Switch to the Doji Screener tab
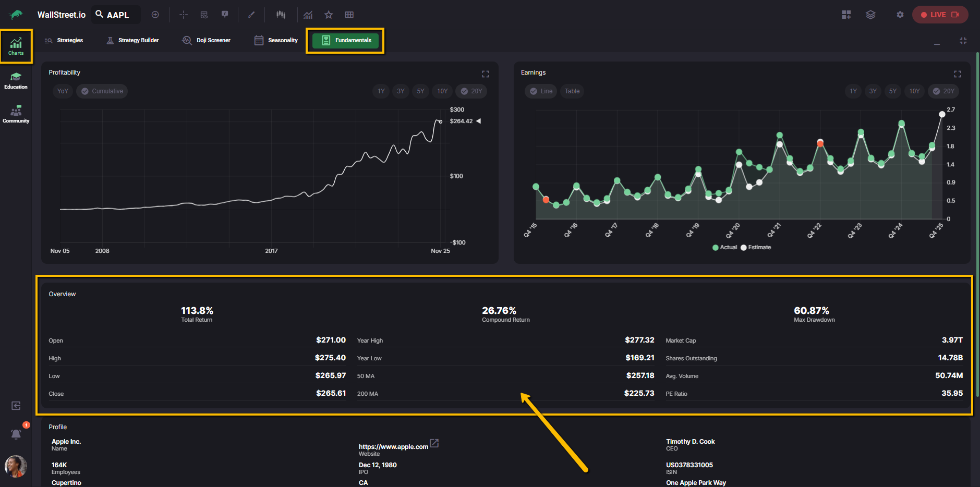980x487 pixels. (x=206, y=41)
